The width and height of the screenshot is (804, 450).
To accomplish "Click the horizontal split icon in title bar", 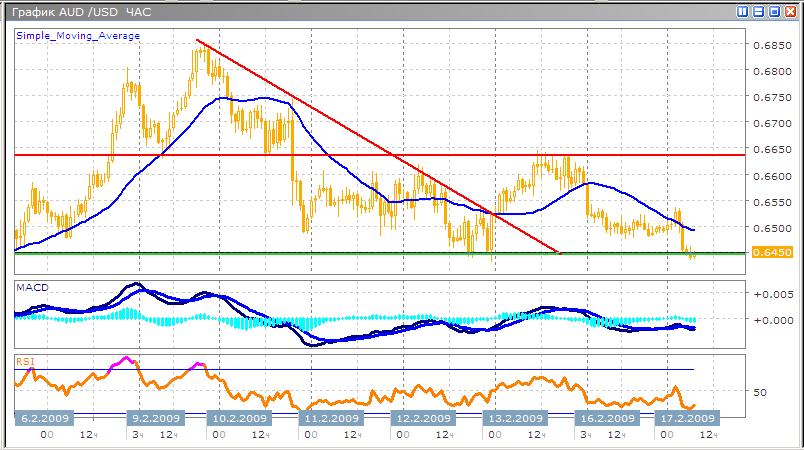I will (759, 12).
